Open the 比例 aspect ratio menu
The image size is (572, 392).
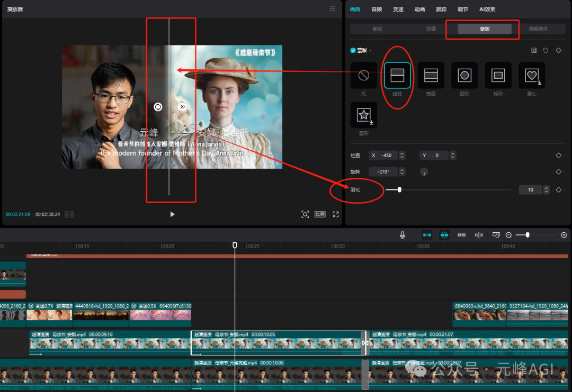pyautogui.click(x=320, y=214)
